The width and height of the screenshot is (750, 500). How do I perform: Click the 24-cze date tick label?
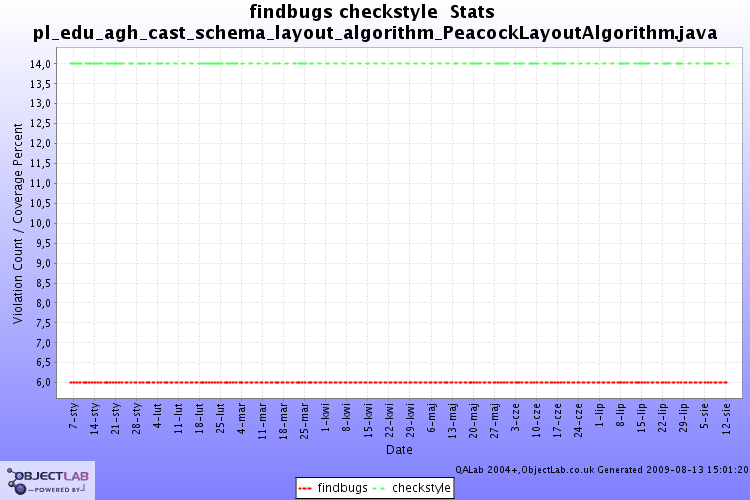click(x=579, y=420)
